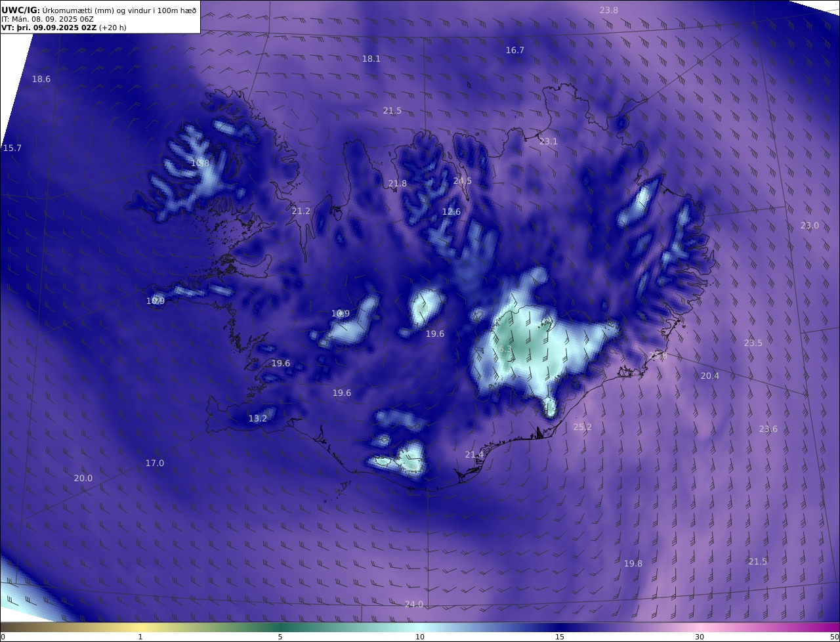Click the 10.8 value on the Westfjords
840x642 pixels.
tap(200, 163)
